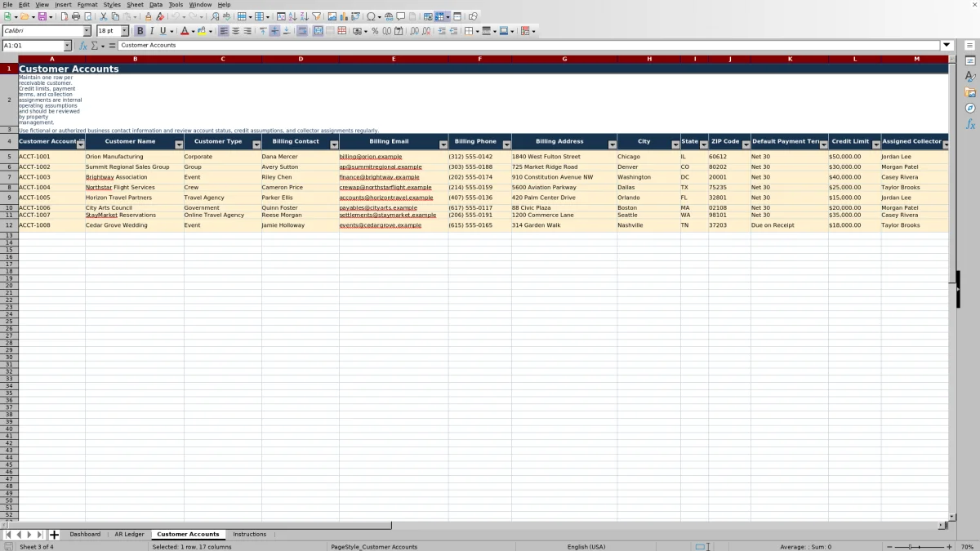The height and width of the screenshot is (551, 980).
Task: Click the Cut scissors icon
Action: [x=104, y=16]
